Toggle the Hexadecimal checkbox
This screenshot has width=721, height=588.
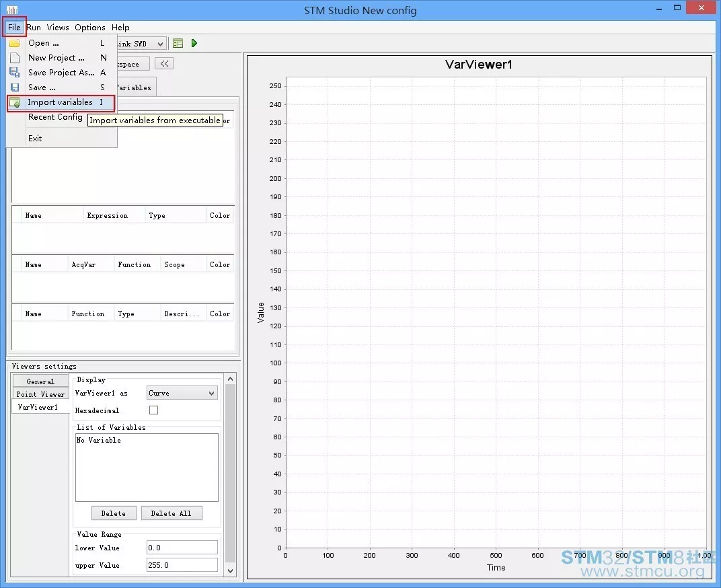(x=153, y=410)
